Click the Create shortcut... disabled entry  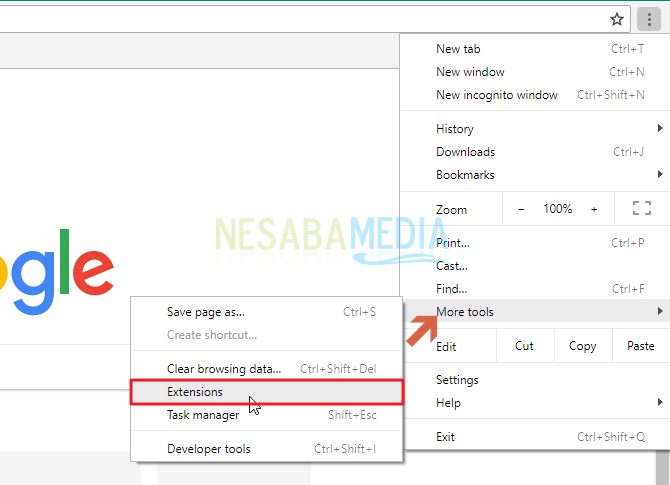(267, 335)
